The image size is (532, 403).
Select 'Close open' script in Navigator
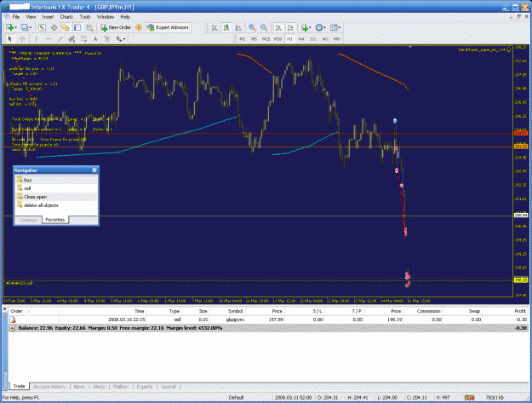click(x=35, y=197)
